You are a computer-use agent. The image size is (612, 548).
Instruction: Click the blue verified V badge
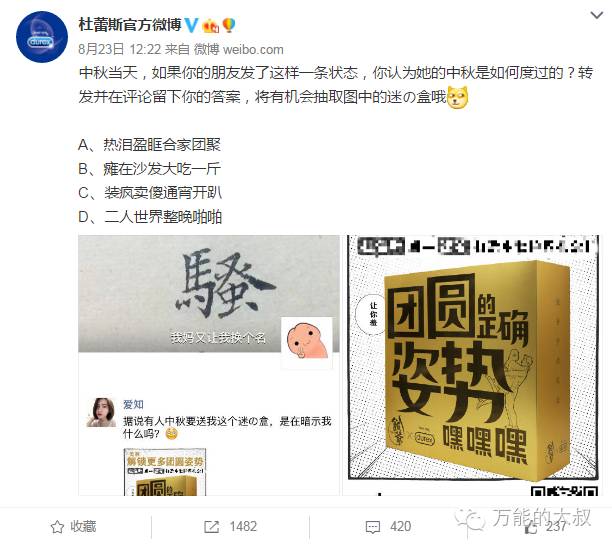tap(192, 25)
